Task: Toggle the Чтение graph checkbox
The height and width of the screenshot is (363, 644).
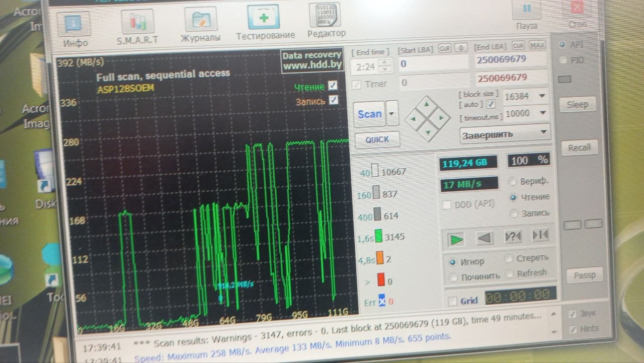Action: click(x=332, y=86)
